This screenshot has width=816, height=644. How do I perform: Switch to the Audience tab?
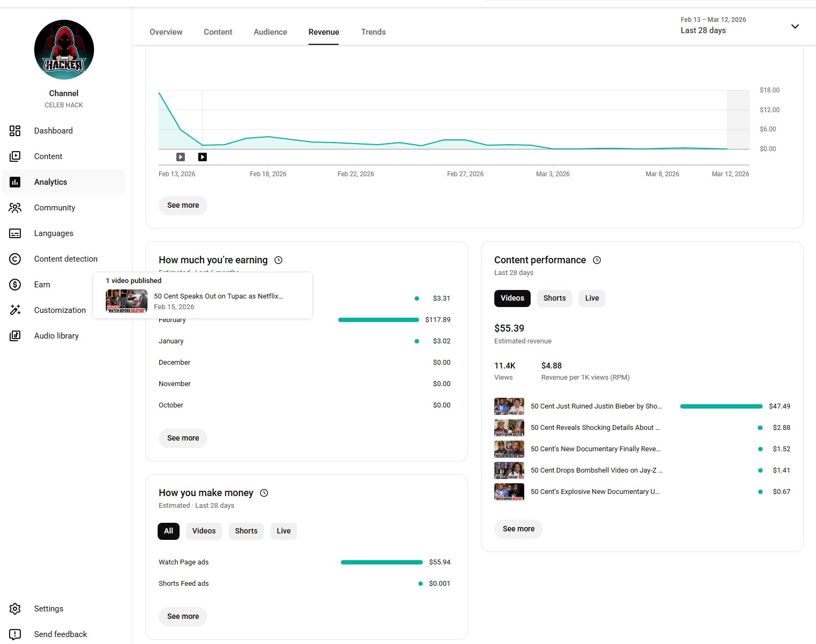270,32
